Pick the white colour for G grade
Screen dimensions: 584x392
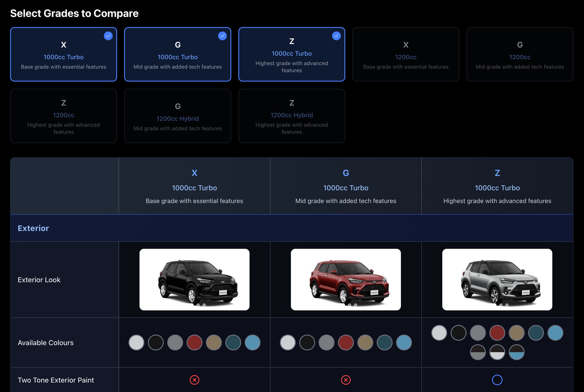(288, 342)
